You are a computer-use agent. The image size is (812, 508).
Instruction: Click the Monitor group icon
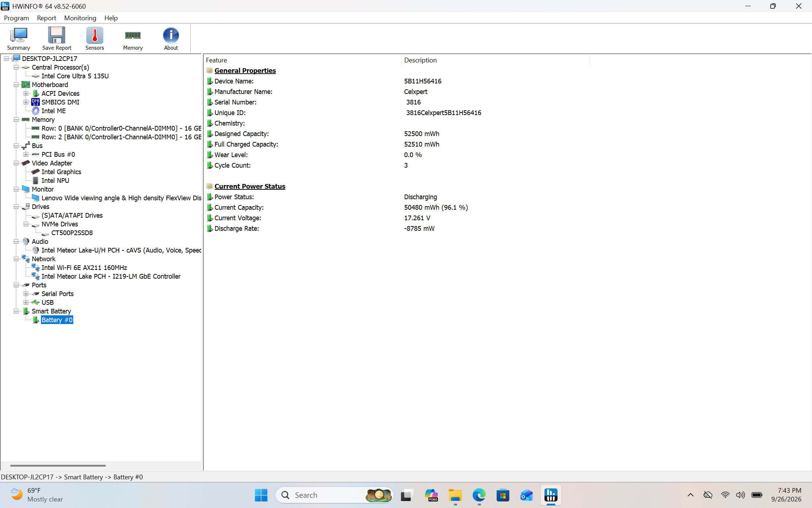coord(26,189)
